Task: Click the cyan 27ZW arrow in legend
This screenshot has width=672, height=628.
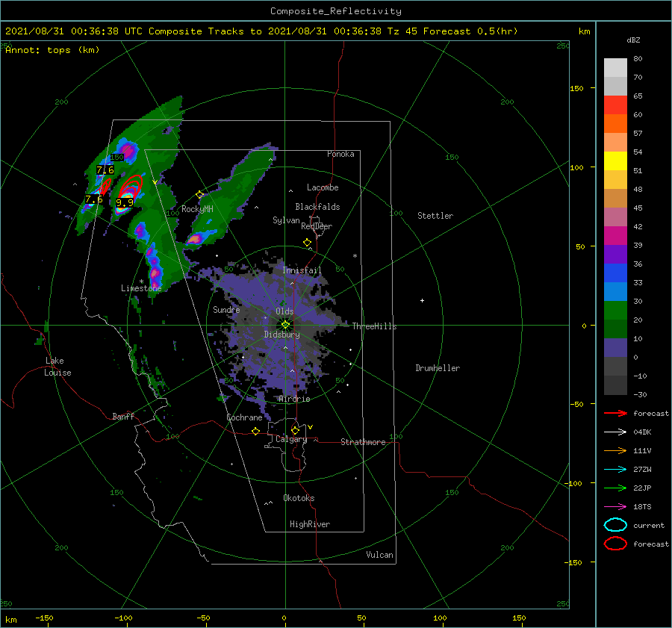Action: coord(615,470)
